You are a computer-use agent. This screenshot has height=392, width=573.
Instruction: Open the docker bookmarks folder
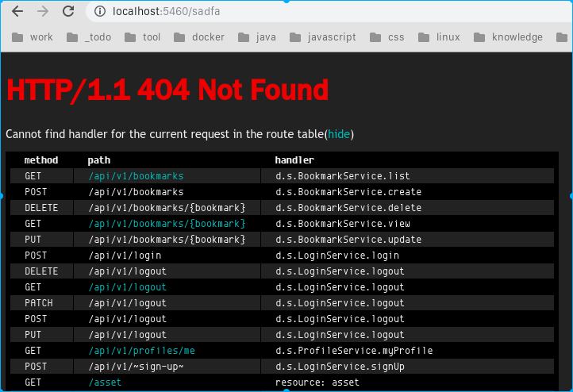click(x=199, y=37)
